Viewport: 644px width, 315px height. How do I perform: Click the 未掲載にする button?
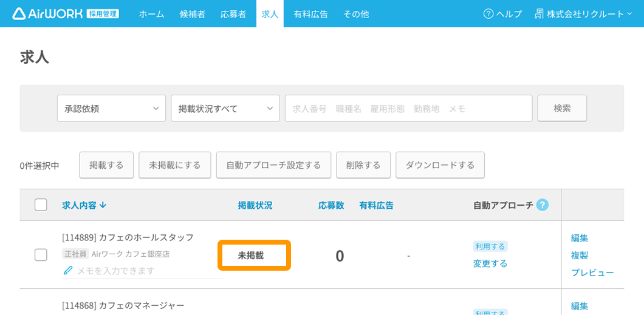click(175, 165)
